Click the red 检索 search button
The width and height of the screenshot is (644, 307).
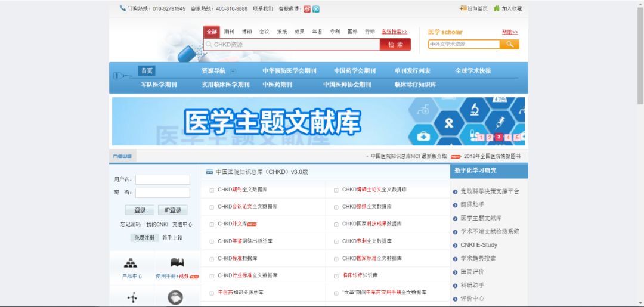point(395,45)
